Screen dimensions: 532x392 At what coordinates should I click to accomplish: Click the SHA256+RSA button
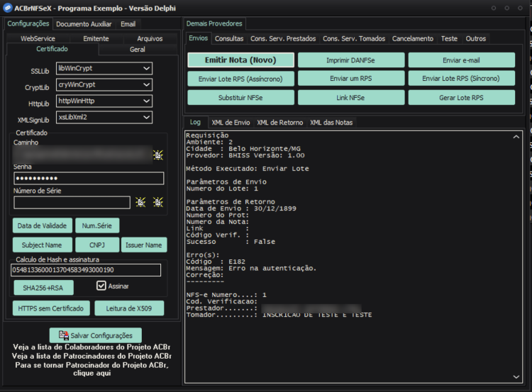tap(43, 288)
